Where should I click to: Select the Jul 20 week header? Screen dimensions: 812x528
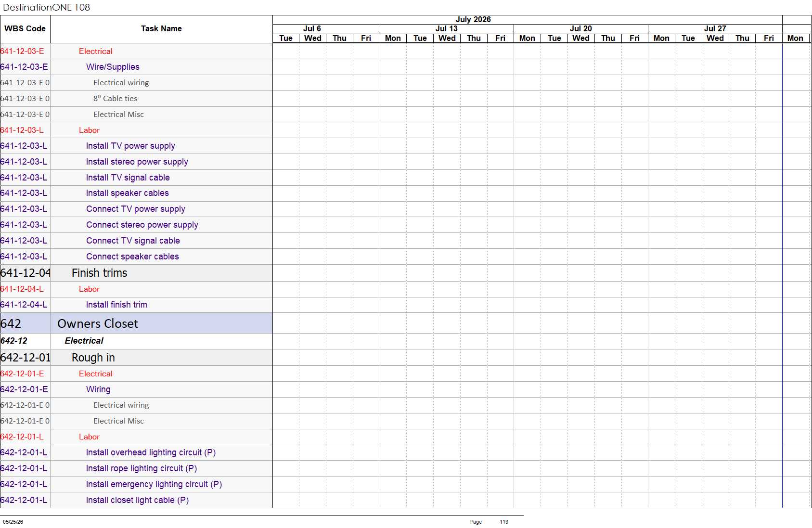tap(581, 29)
